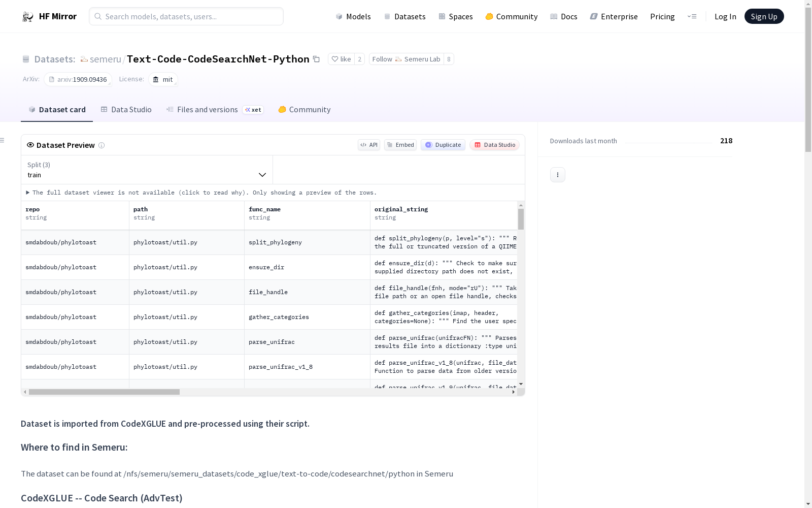The height and width of the screenshot is (508, 812).
Task: Switch to the Data Studio tab
Action: [x=126, y=110]
